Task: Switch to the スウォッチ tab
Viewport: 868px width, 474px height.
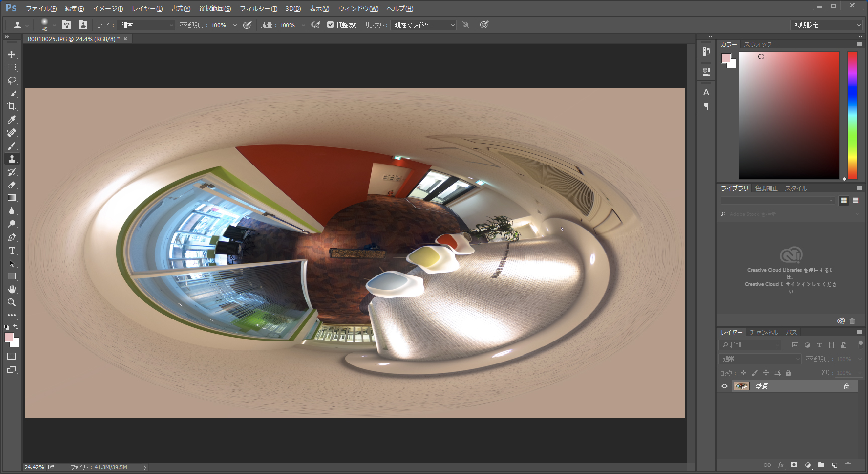Action: [758, 44]
